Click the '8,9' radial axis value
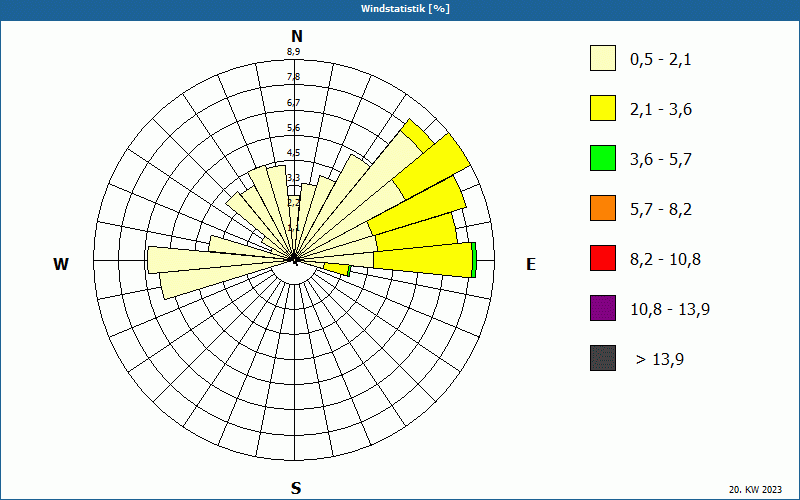Screen dimensions: 800x500 pos(293,51)
